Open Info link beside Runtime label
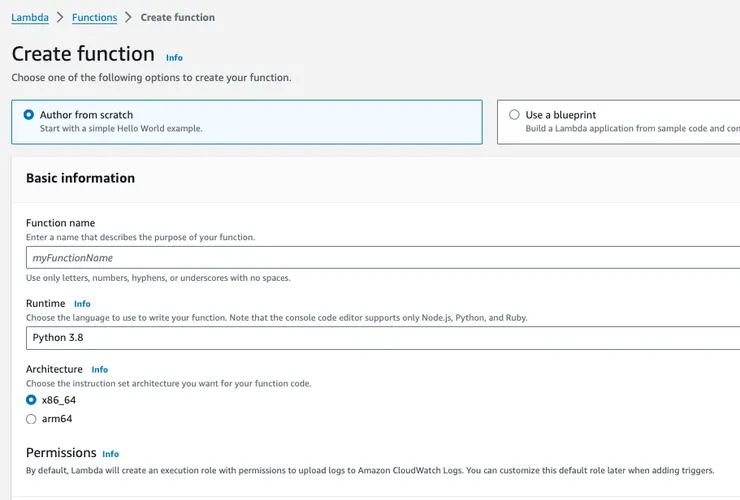This screenshot has height=500, width=740. 82,304
